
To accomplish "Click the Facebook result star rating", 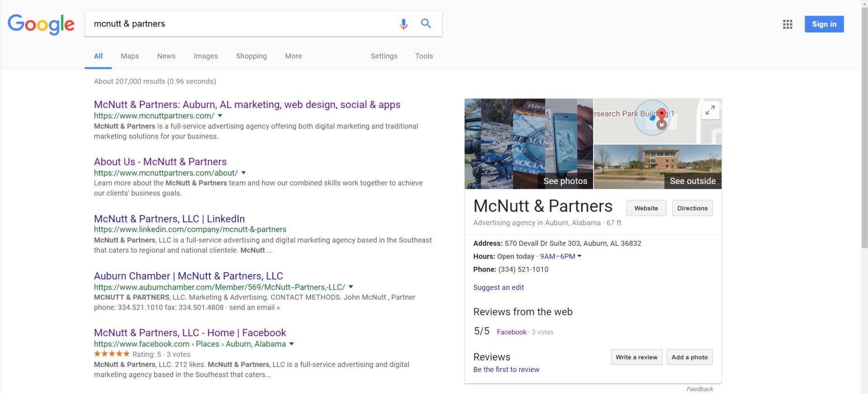I will coord(112,354).
